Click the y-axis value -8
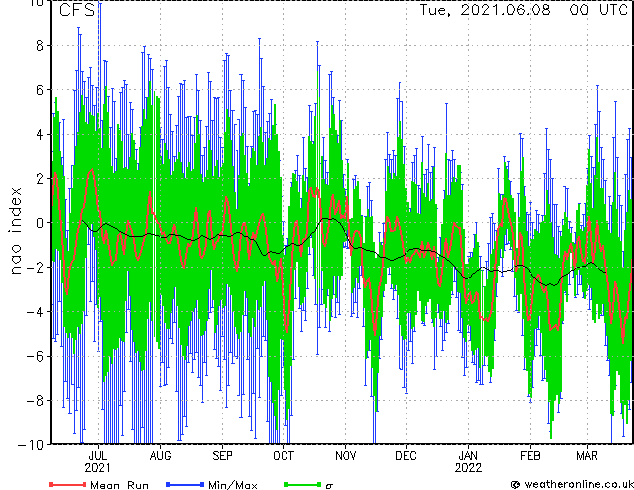634x490 pixels. [x=35, y=401]
